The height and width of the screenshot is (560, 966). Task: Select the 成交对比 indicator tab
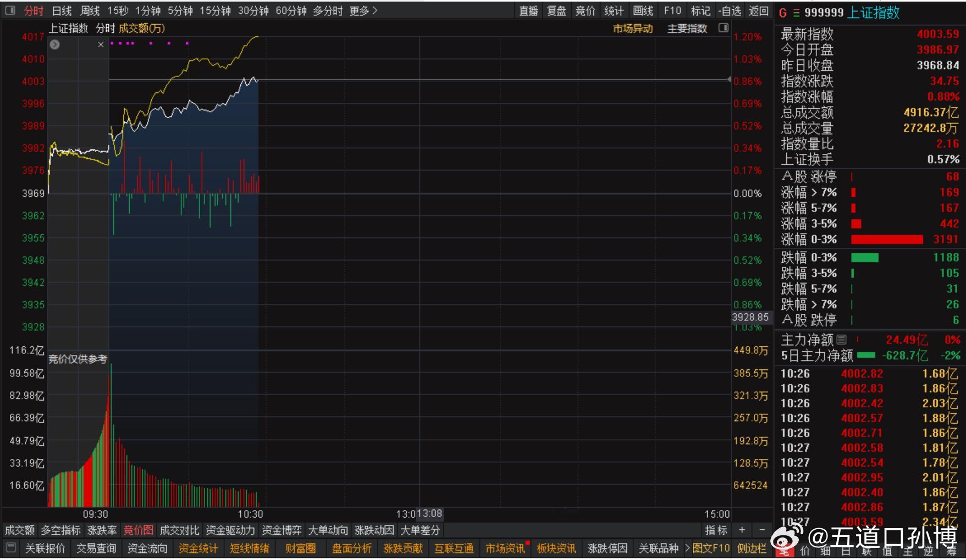pyautogui.click(x=179, y=530)
